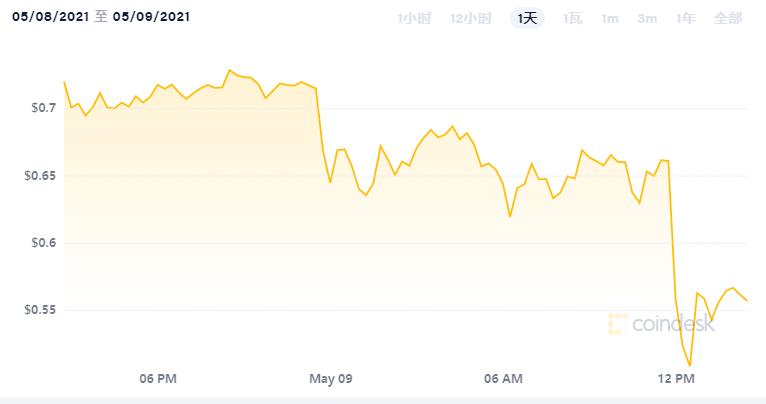Select the 1m range option
Screen dimensions: 766x404
pos(609,18)
